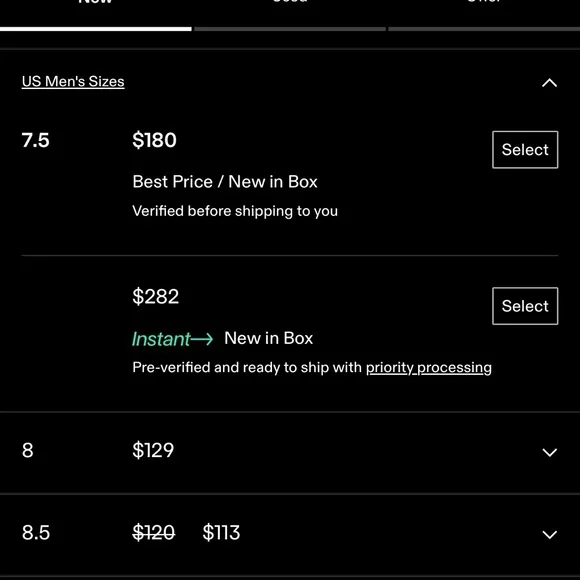
Task: Open the priority processing link
Action: point(429,368)
